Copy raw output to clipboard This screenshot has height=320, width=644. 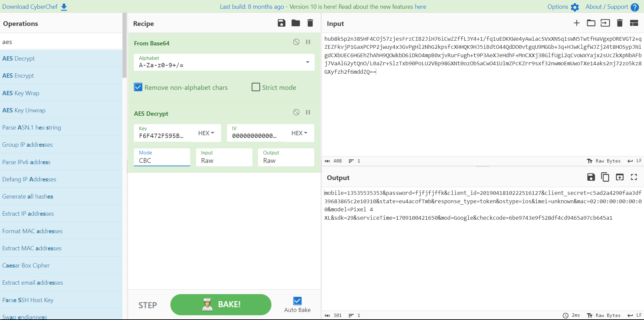[605, 177]
